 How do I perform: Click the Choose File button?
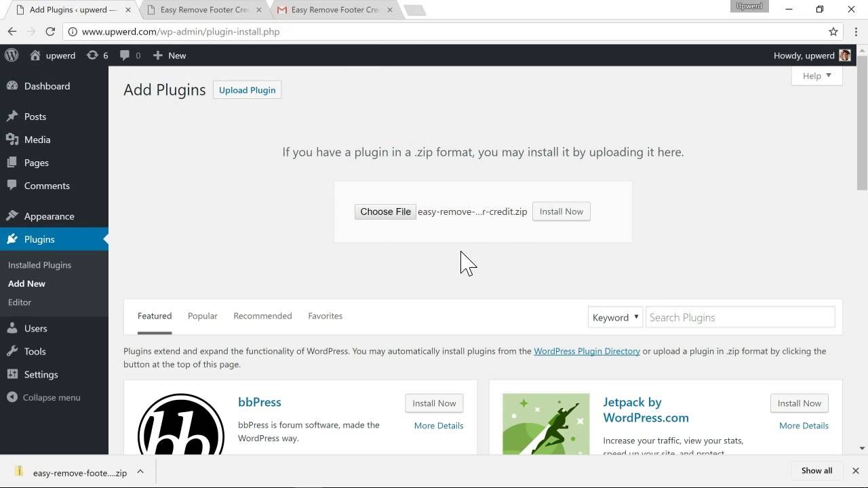pos(385,211)
